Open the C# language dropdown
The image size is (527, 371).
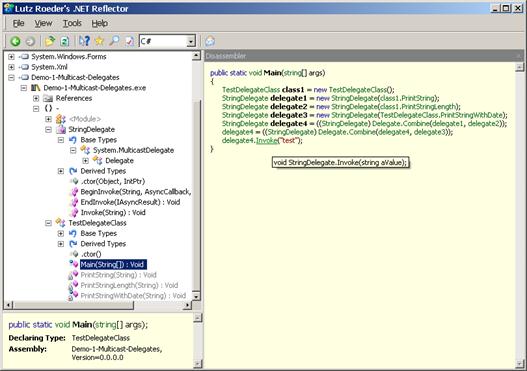tap(191, 41)
